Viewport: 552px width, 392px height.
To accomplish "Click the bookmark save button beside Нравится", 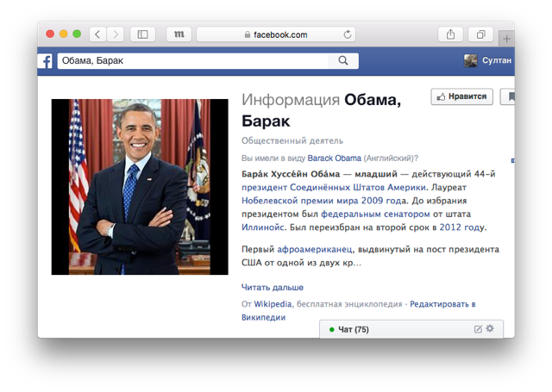I will click(511, 96).
